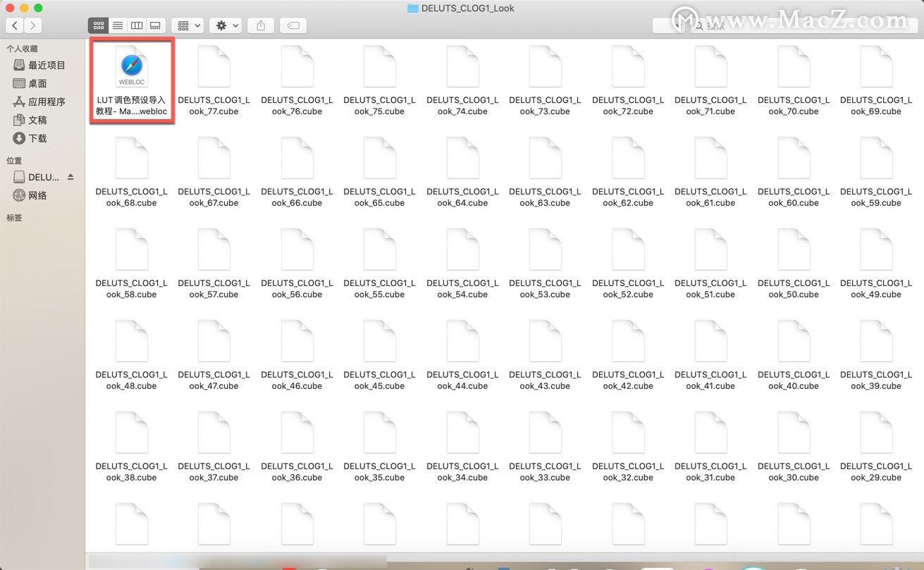Click filename text DELUTS_CLOG1_Look_38.cube
The height and width of the screenshot is (570, 924).
click(132, 472)
